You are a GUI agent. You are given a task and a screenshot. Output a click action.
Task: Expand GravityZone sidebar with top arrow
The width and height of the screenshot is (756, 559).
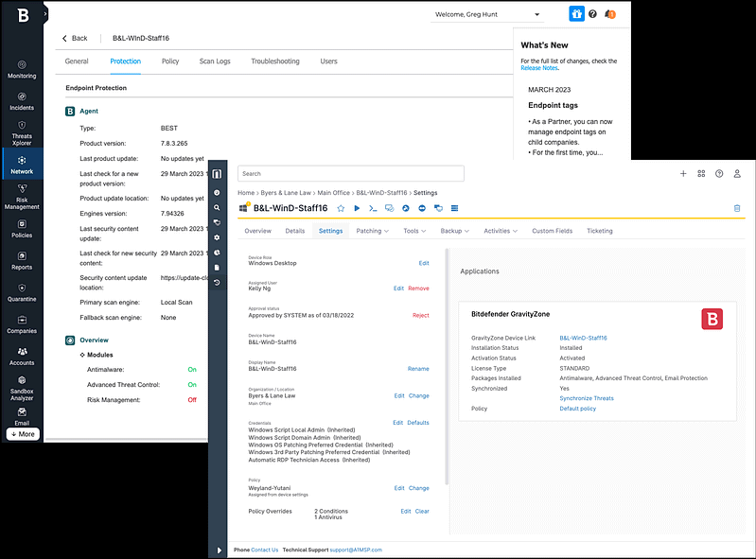pos(45,14)
